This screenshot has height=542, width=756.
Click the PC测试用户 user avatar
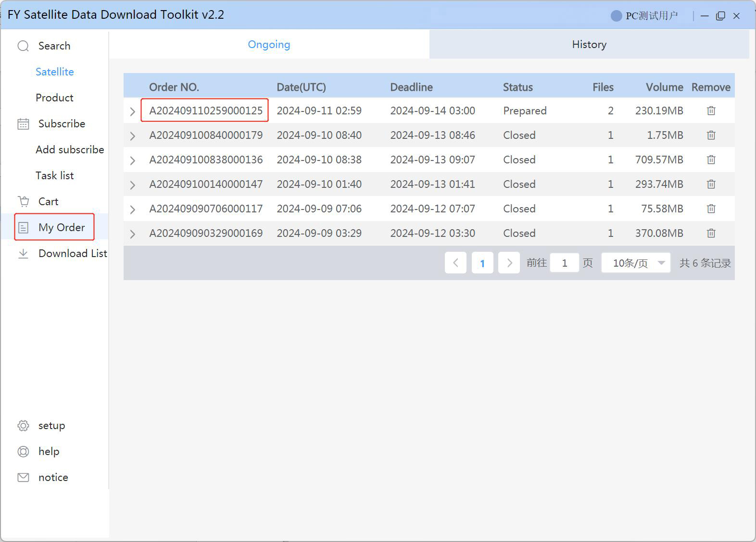click(x=616, y=16)
